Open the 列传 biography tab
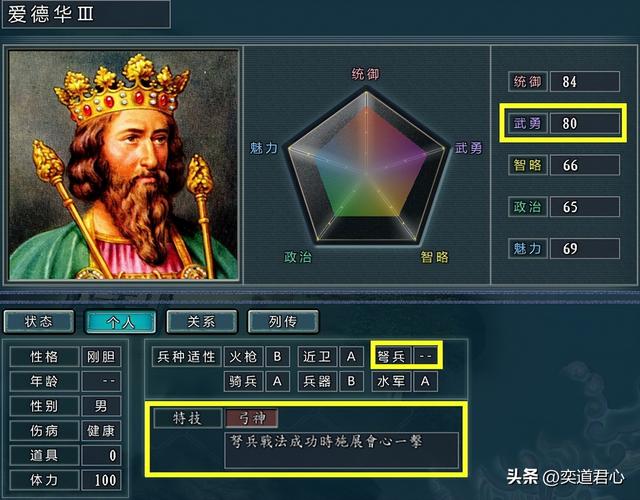 (283, 322)
